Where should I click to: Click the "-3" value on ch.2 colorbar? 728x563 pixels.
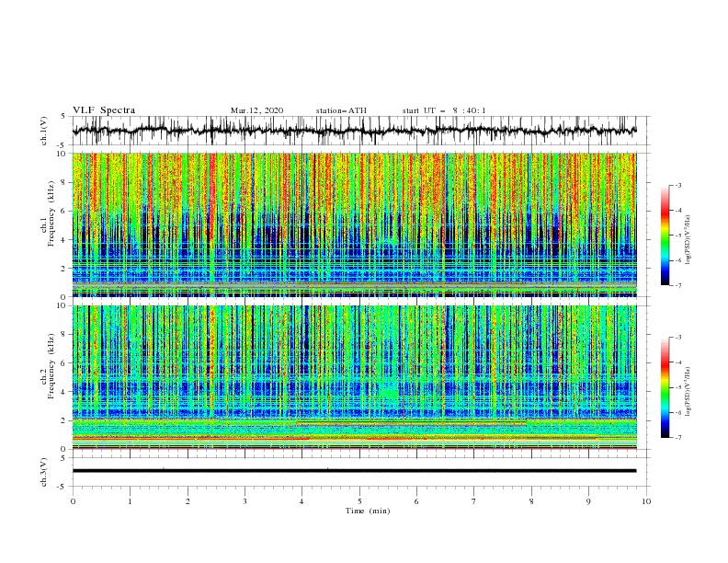tap(678, 338)
